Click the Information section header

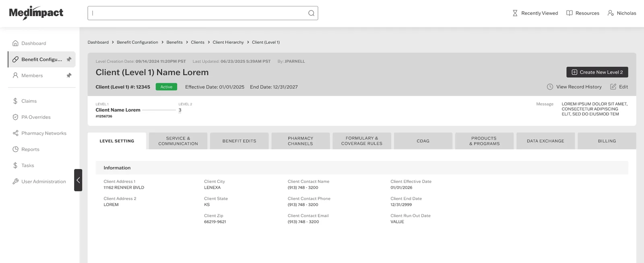coord(362,168)
